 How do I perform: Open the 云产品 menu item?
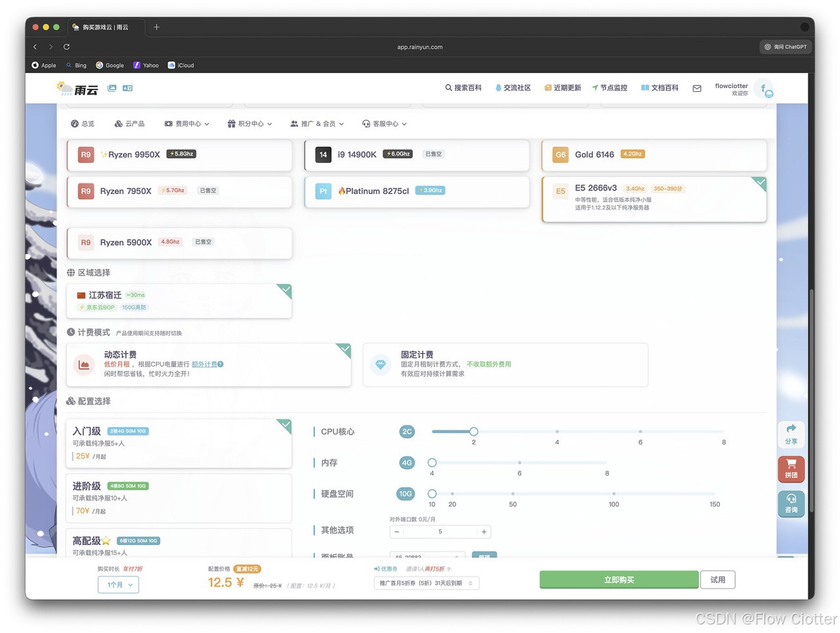(x=129, y=123)
